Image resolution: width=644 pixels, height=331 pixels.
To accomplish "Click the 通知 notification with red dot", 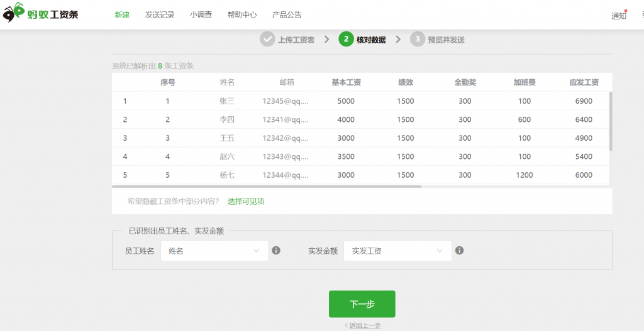I will click(x=619, y=16).
